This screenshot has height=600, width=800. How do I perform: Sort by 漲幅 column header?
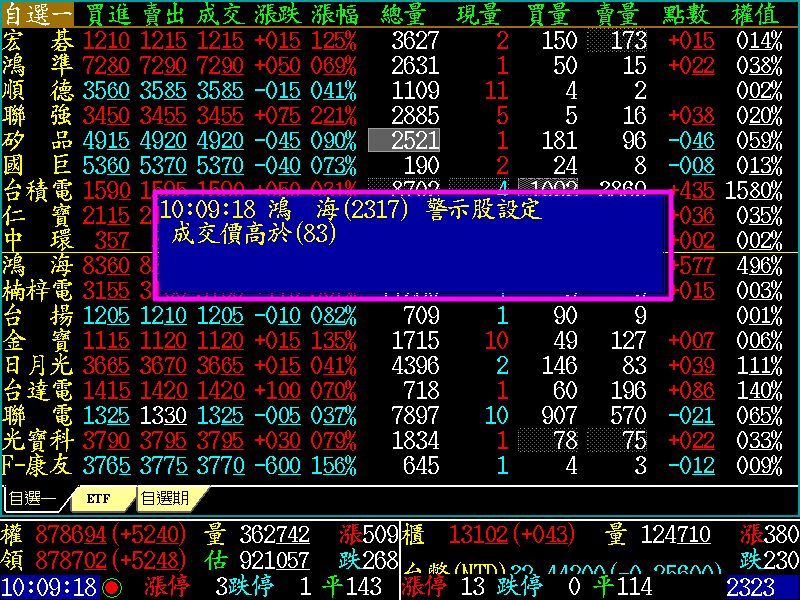[x=334, y=14]
